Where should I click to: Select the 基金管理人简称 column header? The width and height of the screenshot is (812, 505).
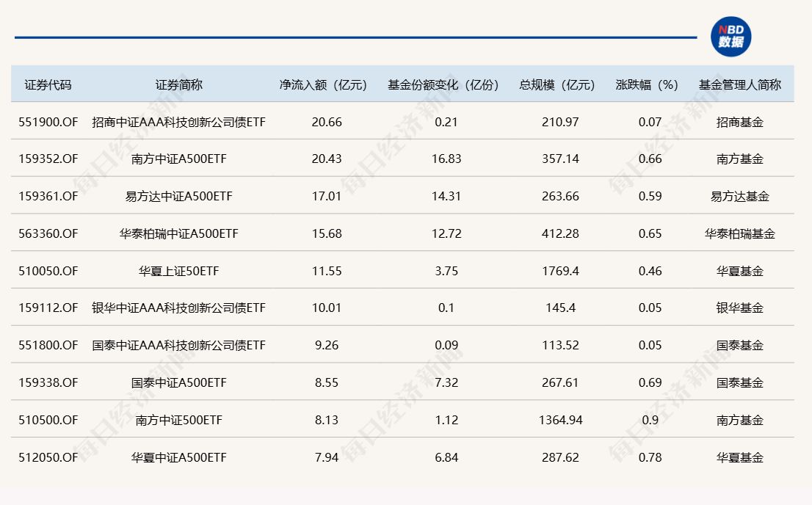tap(739, 84)
